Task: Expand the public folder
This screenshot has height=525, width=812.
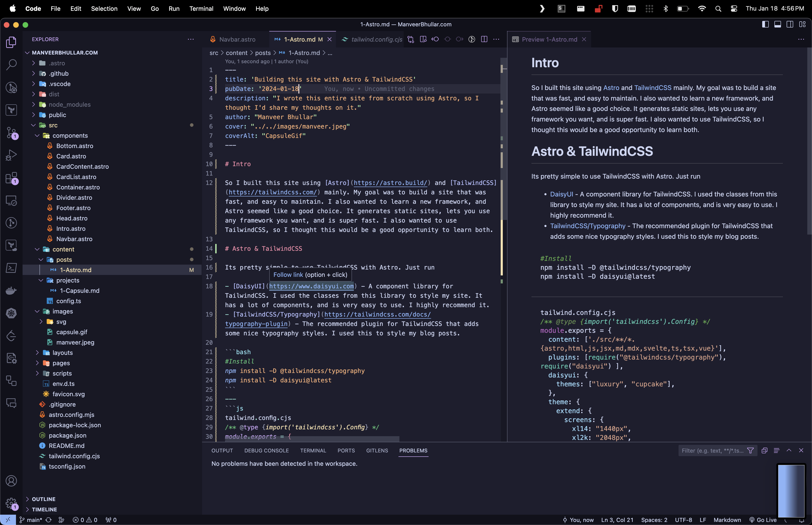Action: click(57, 115)
